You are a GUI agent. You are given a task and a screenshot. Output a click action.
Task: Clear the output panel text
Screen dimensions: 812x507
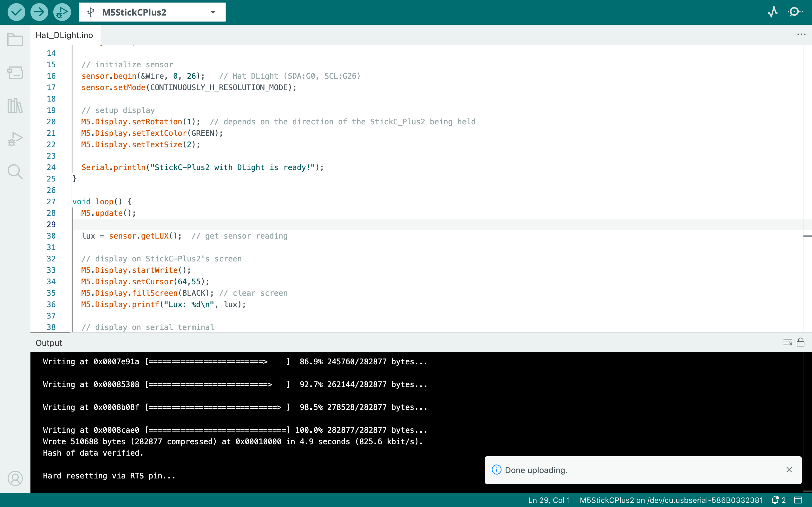pos(788,342)
